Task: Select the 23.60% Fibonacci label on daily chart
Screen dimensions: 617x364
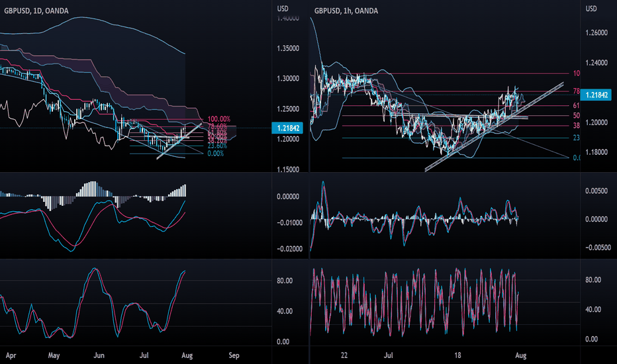Action: [x=217, y=146]
